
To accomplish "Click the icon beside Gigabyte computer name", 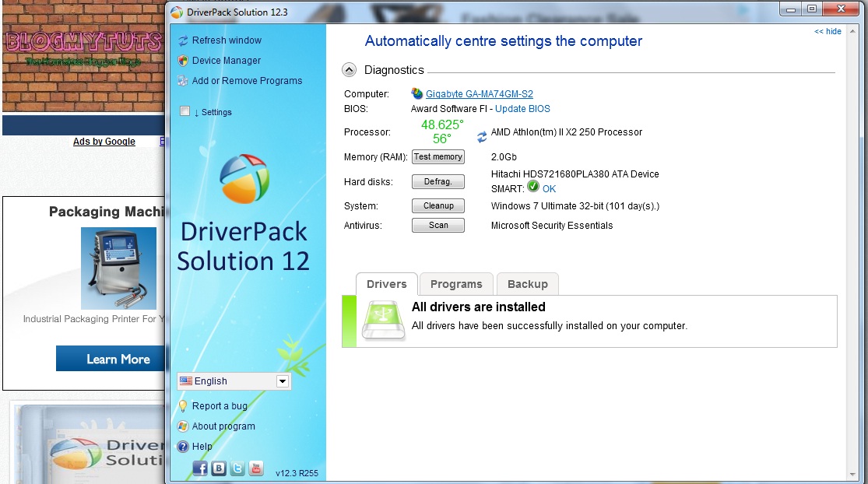I will point(416,93).
